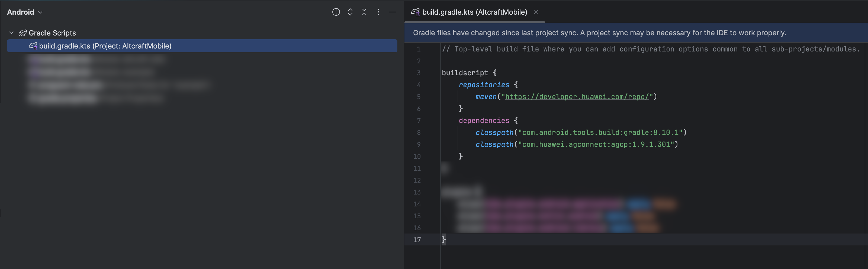The height and width of the screenshot is (269, 868).
Task: Click the Select Opened File crosshair icon
Action: (x=336, y=12)
